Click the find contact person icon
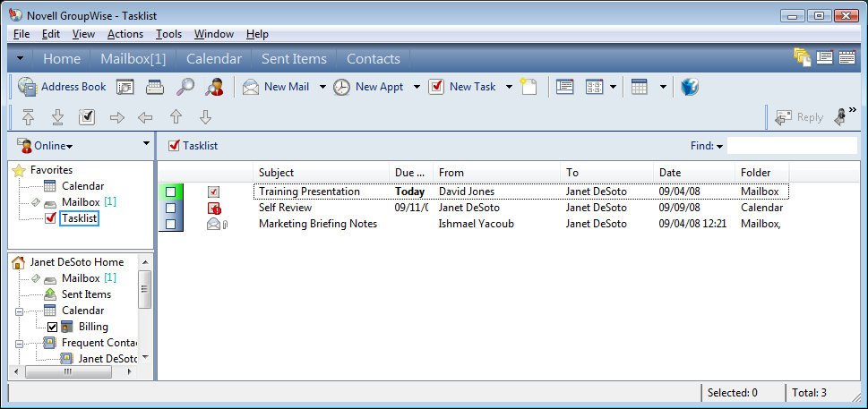868x409 pixels. pyautogui.click(x=214, y=87)
